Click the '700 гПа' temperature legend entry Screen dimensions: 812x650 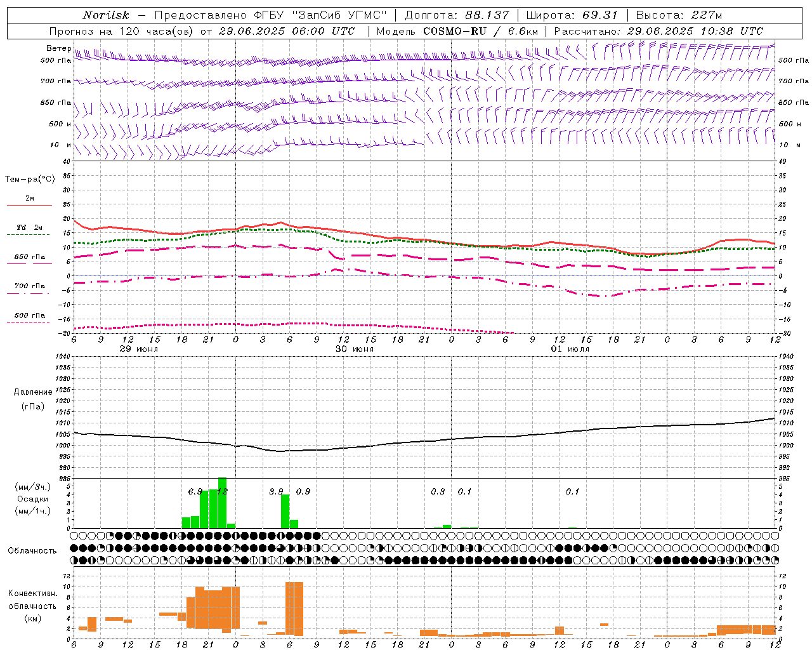tap(30, 286)
